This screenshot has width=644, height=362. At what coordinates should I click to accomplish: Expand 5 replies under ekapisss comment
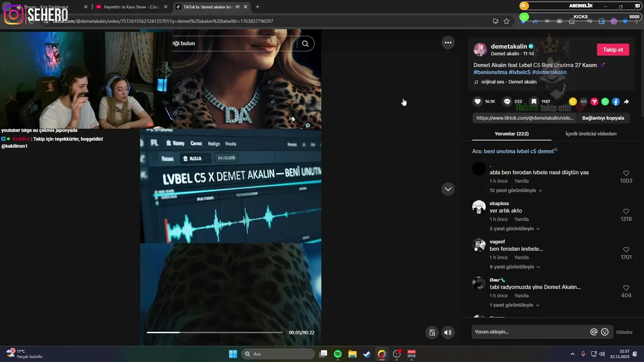tap(515, 229)
